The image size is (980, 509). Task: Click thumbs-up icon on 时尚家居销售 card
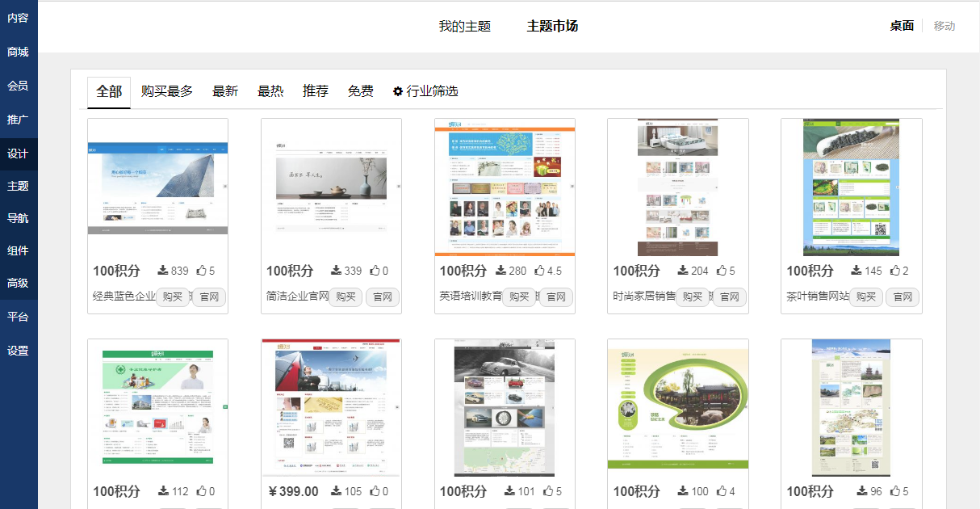(721, 271)
